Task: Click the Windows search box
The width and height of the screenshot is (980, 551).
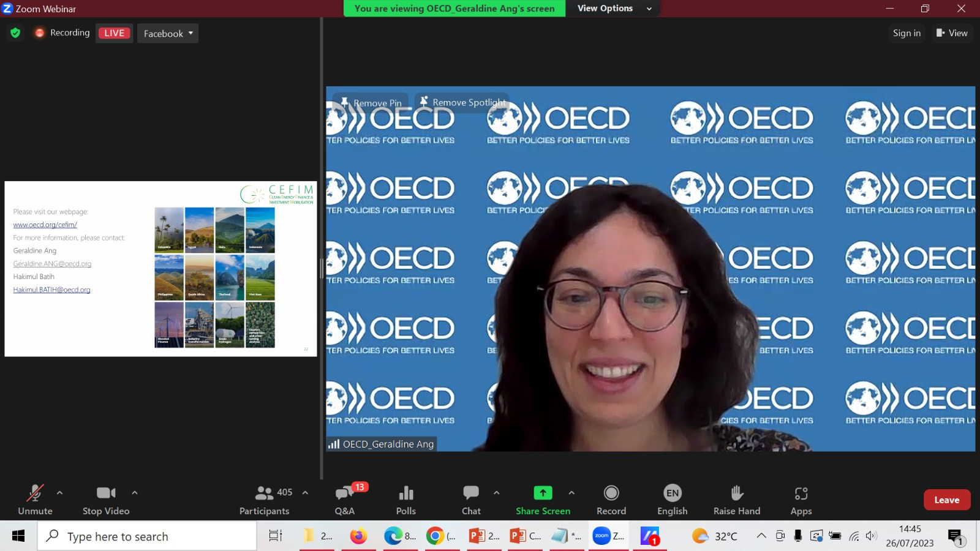Action: 147,536
